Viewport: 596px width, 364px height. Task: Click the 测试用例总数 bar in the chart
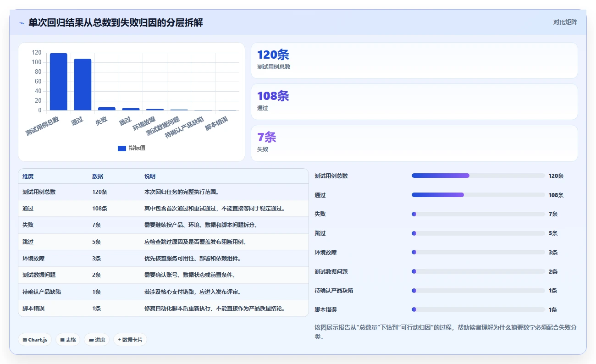tap(58, 82)
